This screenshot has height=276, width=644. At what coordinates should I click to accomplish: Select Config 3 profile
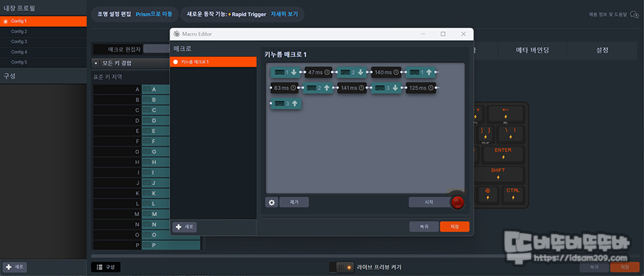(43, 42)
